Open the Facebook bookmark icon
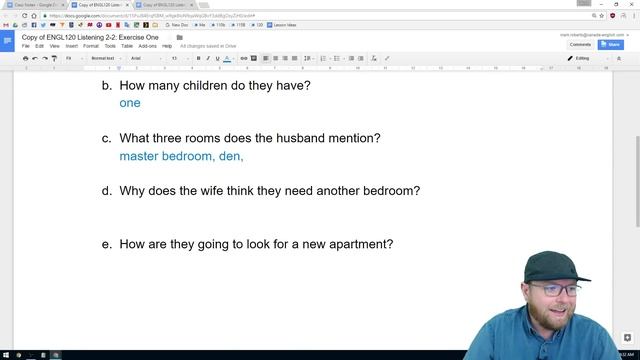This screenshot has width=640, height=360. coord(34,25)
